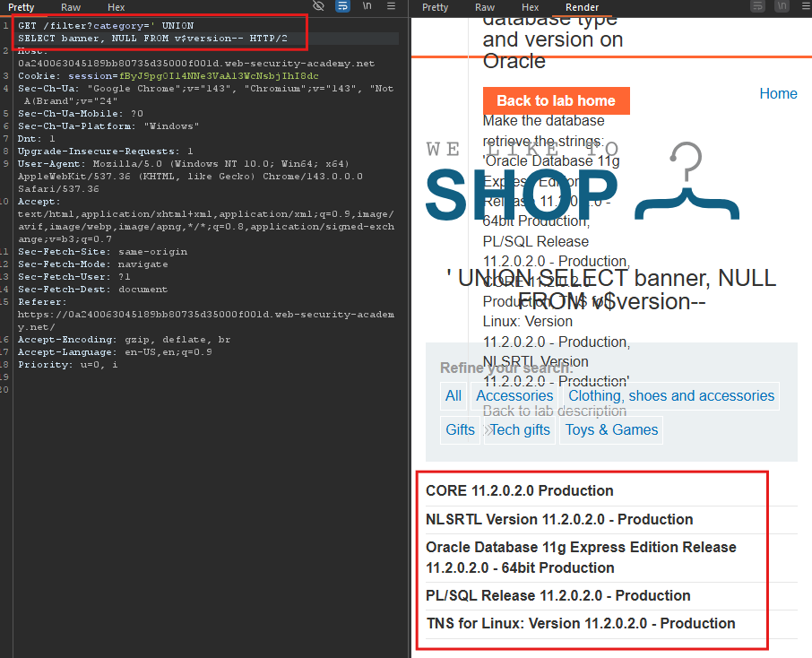Switch response view to Pretty tab
Viewport: 812px width, 658px height.
tap(435, 7)
